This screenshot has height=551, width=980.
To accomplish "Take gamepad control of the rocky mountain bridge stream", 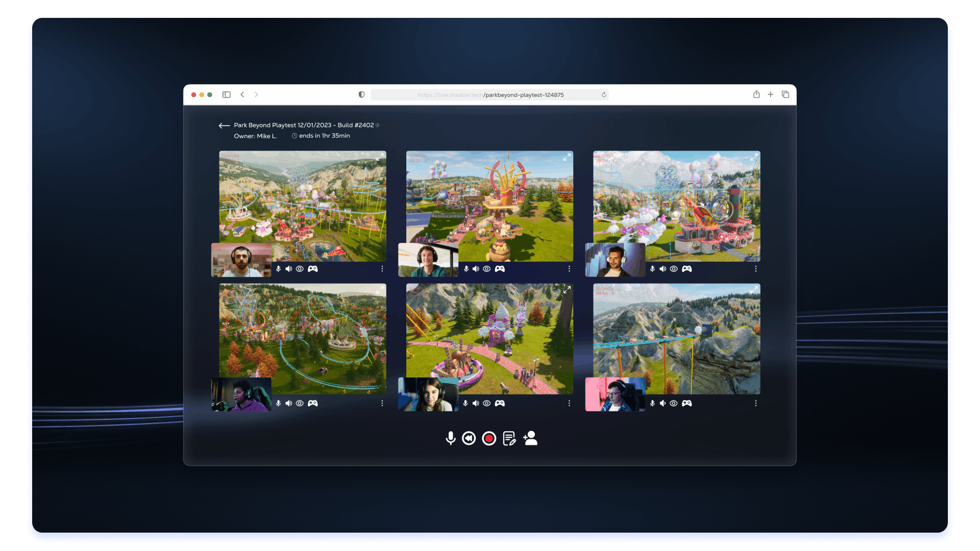I will click(x=687, y=403).
